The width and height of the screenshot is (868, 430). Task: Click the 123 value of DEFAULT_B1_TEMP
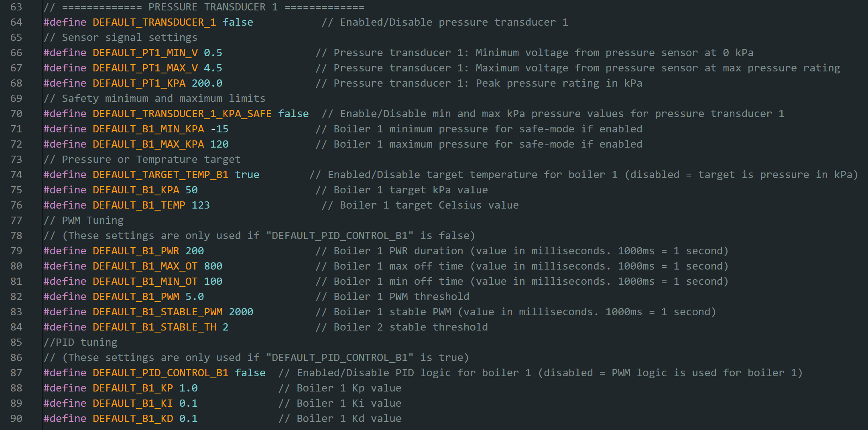point(201,205)
